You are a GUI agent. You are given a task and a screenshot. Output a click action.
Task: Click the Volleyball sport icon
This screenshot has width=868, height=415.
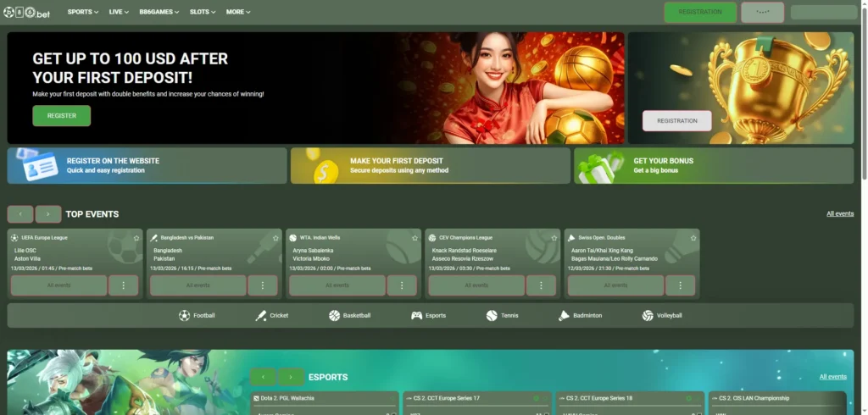click(648, 315)
